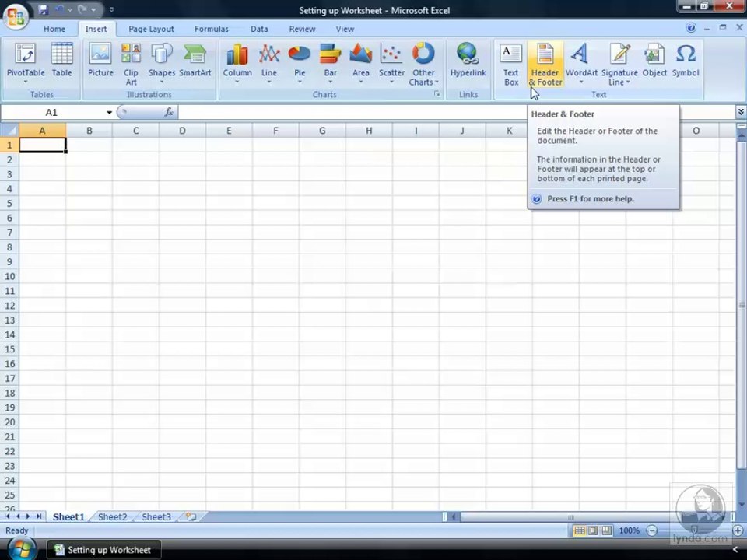Open the Undo history dropdown arrow

(x=70, y=9)
